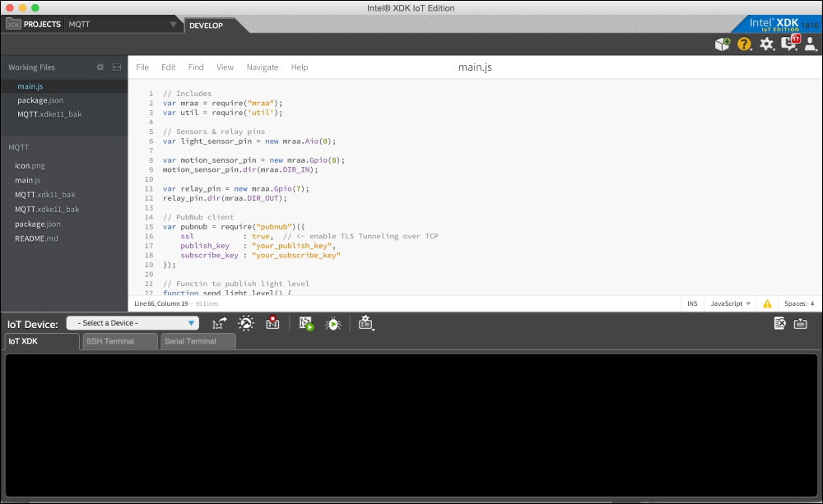Viewport: 823px width, 504px height.
Task: Open README.md in project tree
Action: [36, 238]
